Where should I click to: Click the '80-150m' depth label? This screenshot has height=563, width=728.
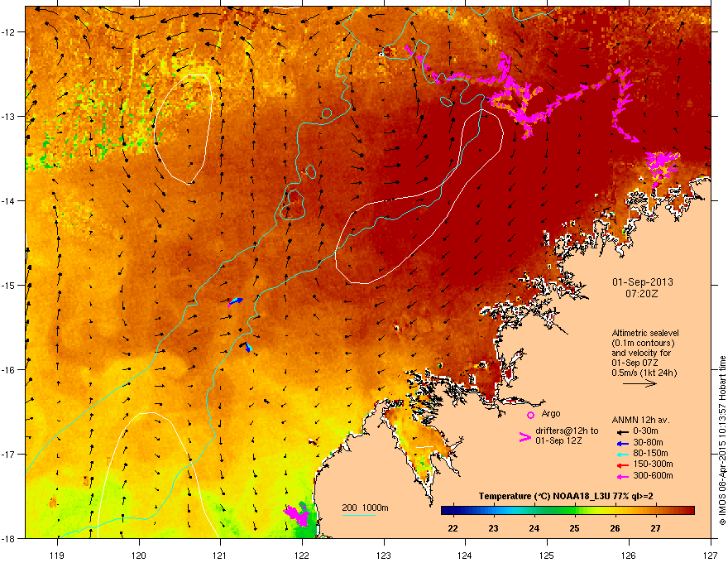coord(650,454)
